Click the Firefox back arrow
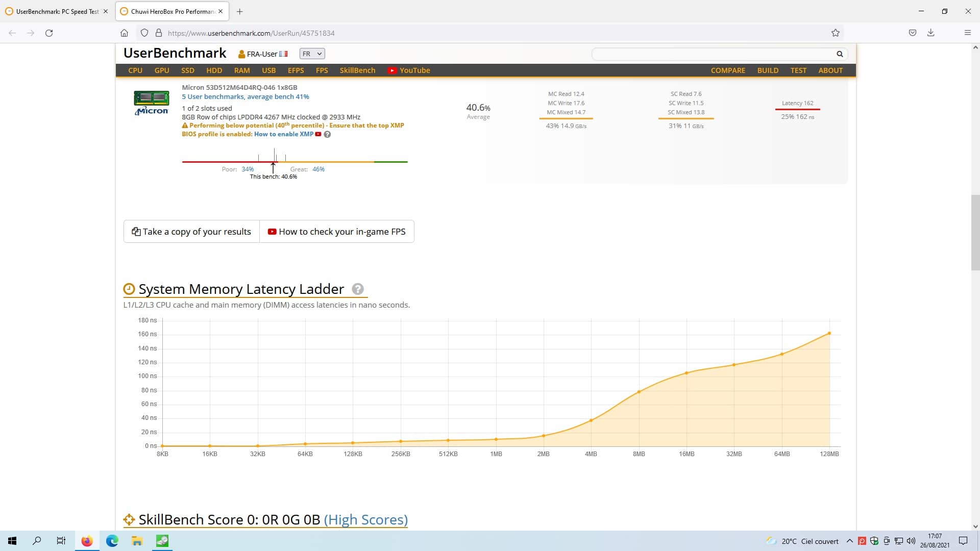Screen dimensions: 980x551 (12, 33)
